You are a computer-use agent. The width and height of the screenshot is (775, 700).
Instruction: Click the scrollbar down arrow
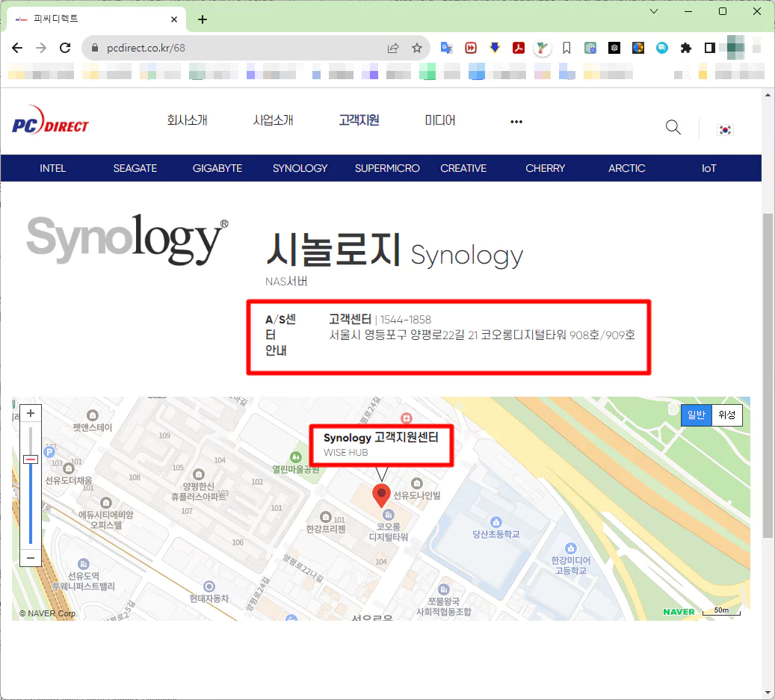768,693
